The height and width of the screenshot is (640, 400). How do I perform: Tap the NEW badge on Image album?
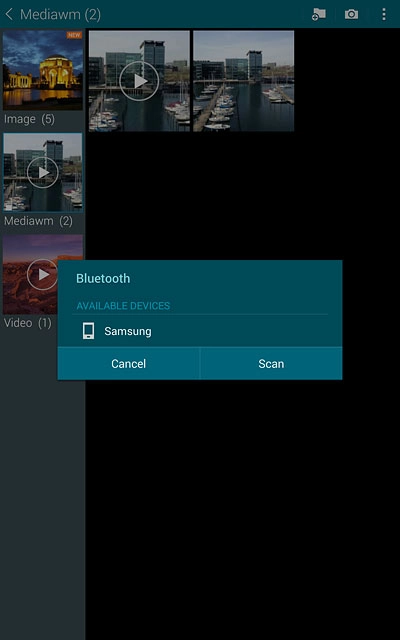tap(74, 35)
